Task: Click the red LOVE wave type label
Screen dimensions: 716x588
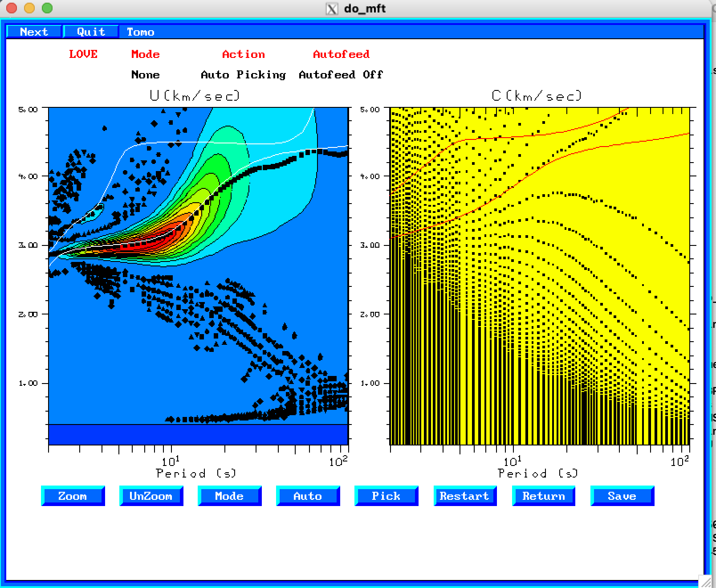Action: click(x=83, y=54)
